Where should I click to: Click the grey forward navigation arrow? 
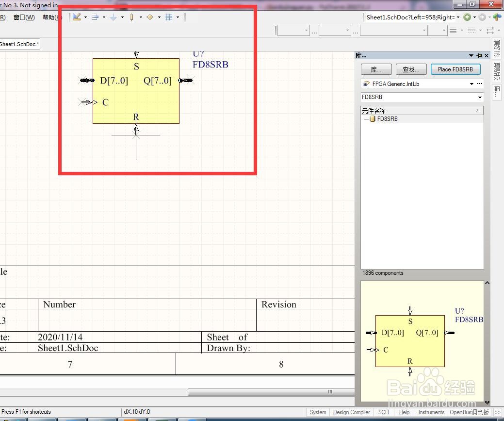482,17
